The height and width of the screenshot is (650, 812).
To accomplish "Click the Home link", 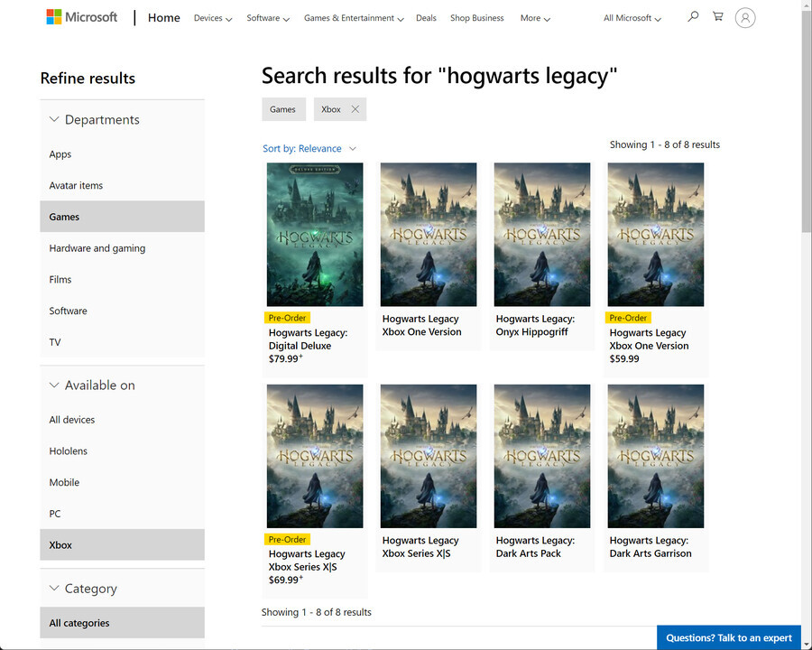I will pyautogui.click(x=163, y=18).
